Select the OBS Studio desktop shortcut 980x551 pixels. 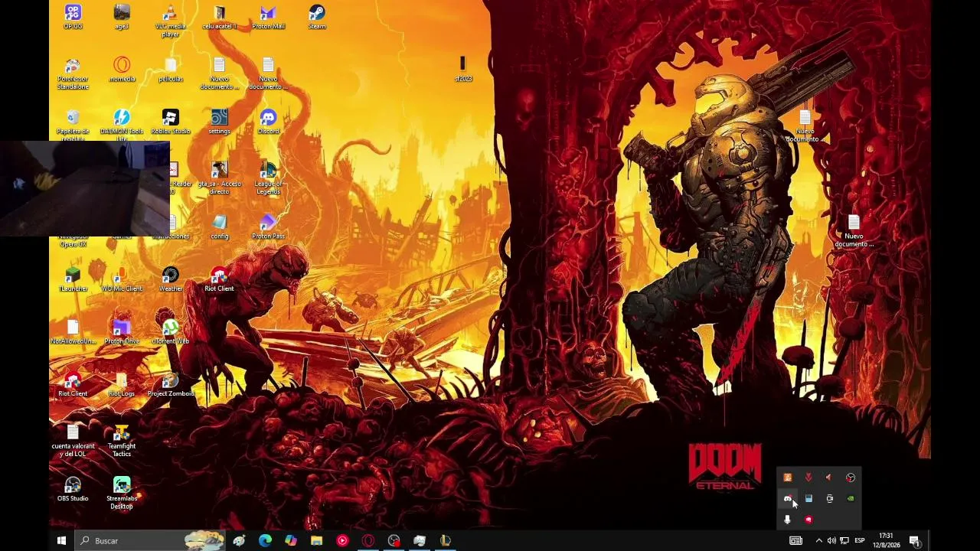click(73, 489)
